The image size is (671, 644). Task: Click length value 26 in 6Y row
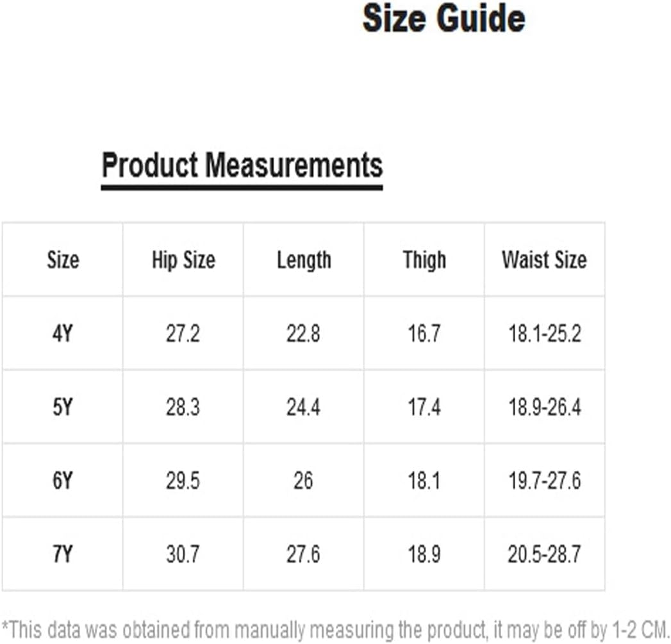pyautogui.click(x=303, y=481)
